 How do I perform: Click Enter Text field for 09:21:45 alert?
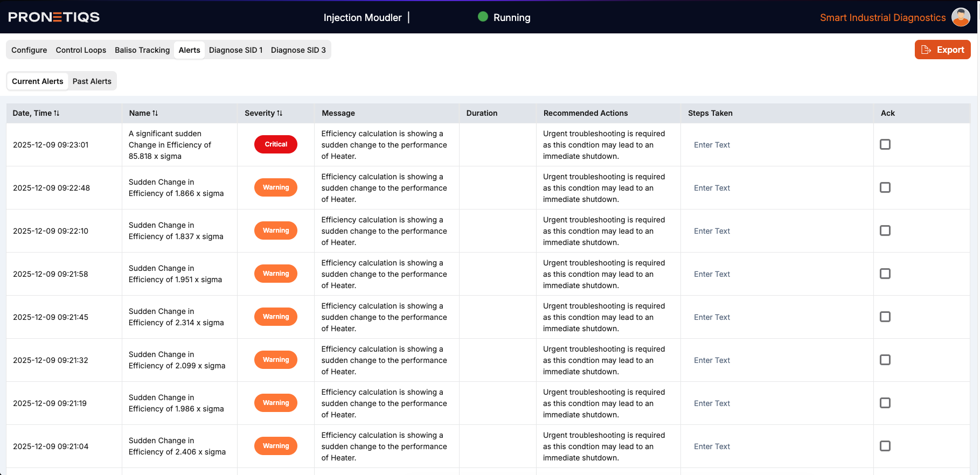click(x=712, y=317)
